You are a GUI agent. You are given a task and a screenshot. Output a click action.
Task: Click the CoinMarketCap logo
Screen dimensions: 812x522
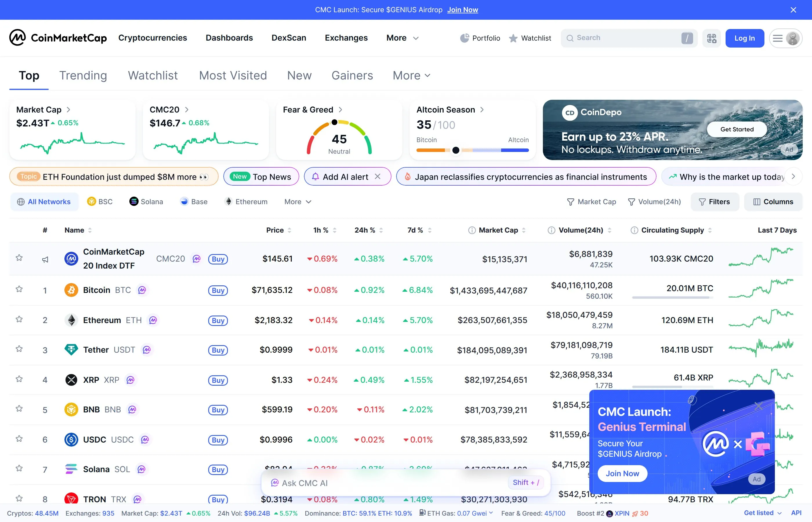point(58,38)
